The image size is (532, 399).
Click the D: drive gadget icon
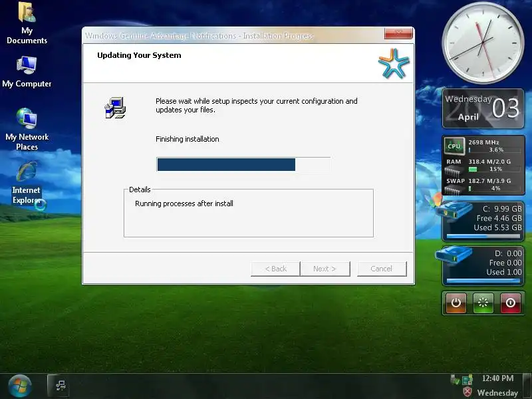point(454,255)
